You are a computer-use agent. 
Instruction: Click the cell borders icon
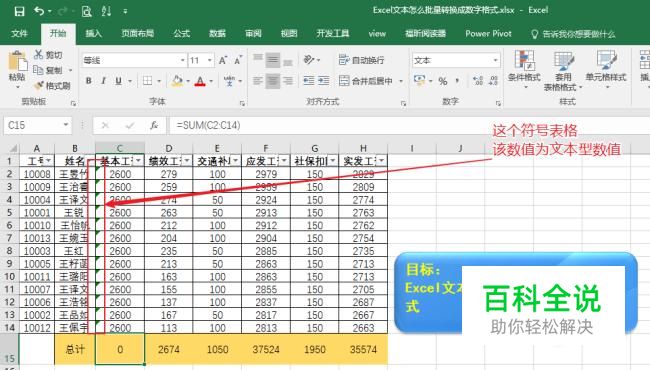147,81
